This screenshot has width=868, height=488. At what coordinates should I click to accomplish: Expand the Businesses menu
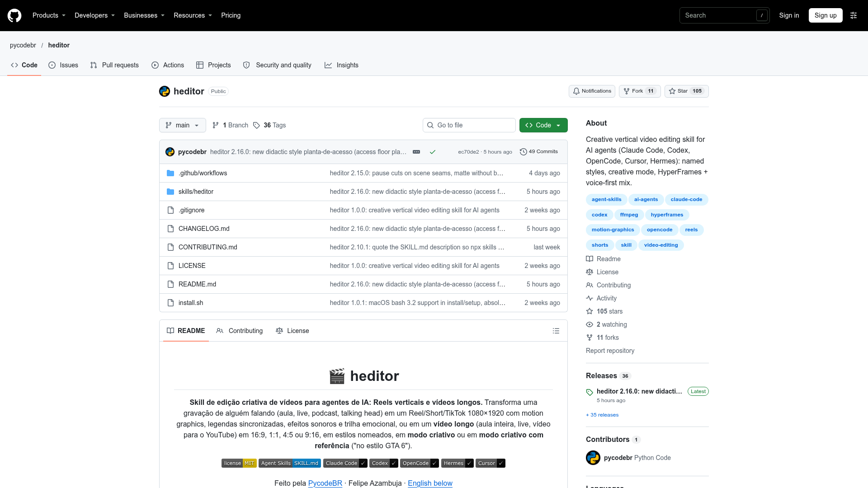[144, 15]
